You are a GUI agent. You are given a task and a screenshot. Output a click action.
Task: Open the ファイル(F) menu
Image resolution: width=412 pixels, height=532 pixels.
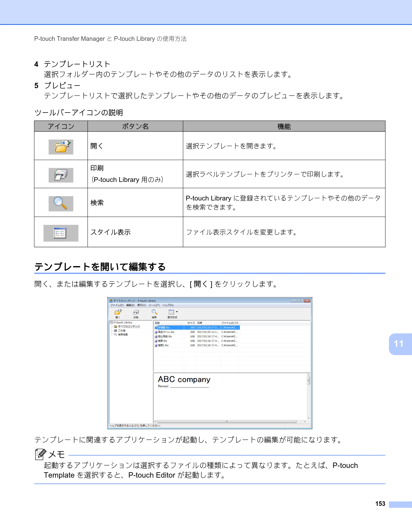(117, 305)
